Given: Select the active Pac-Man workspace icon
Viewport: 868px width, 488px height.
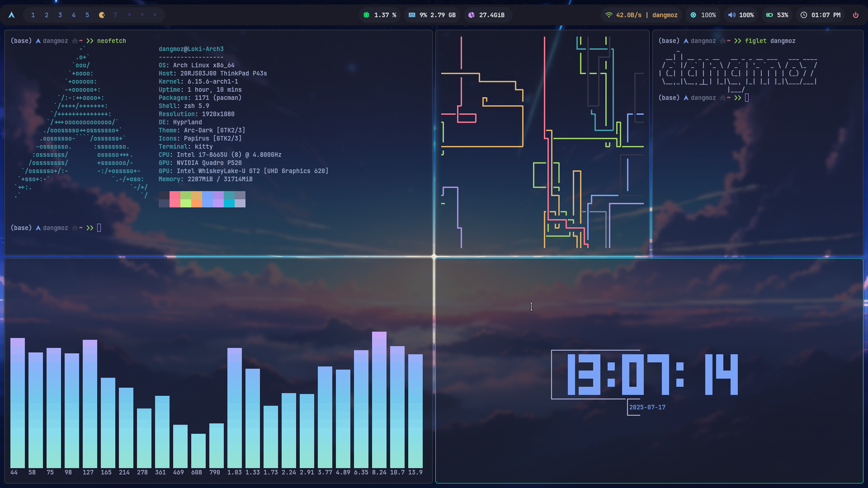Looking at the screenshot, I should point(102,15).
